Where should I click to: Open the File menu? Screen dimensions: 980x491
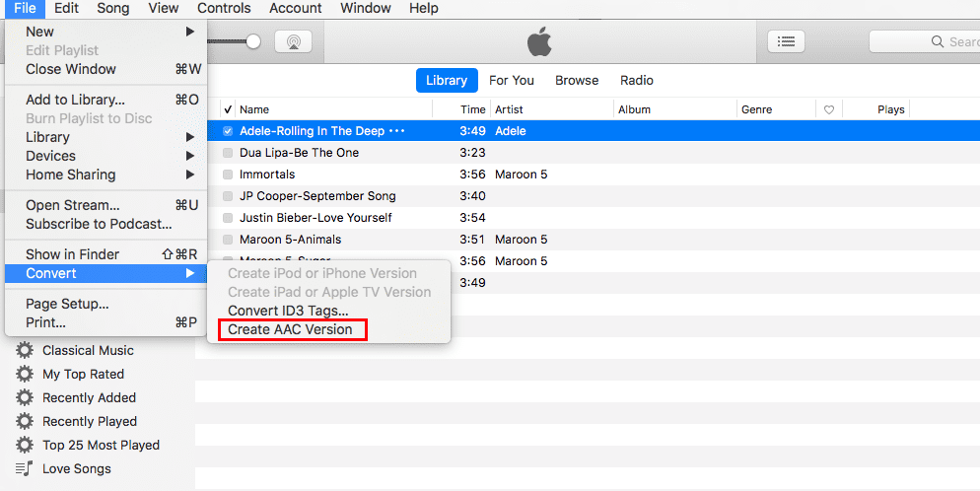pyautogui.click(x=25, y=8)
